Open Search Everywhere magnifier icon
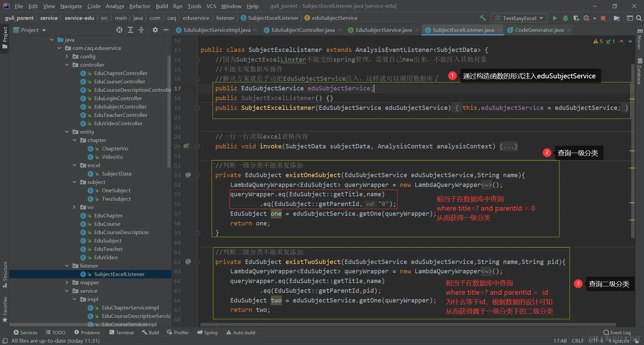 (x=639, y=18)
